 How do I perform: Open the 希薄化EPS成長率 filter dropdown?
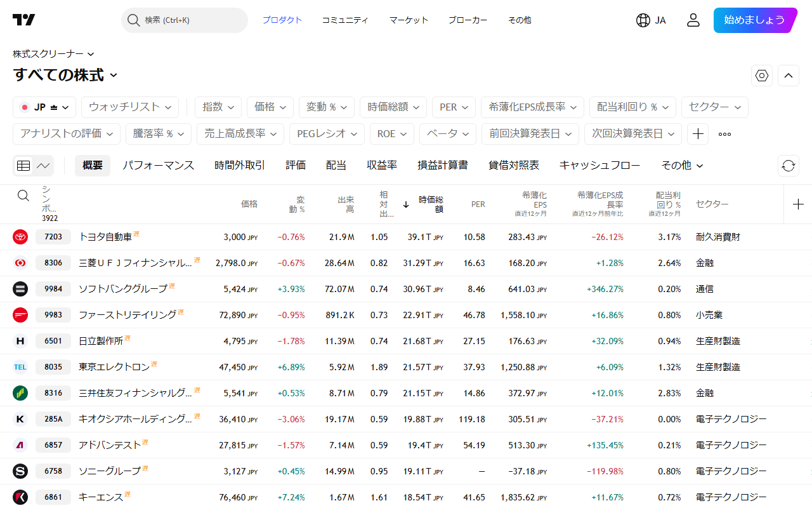coord(532,107)
